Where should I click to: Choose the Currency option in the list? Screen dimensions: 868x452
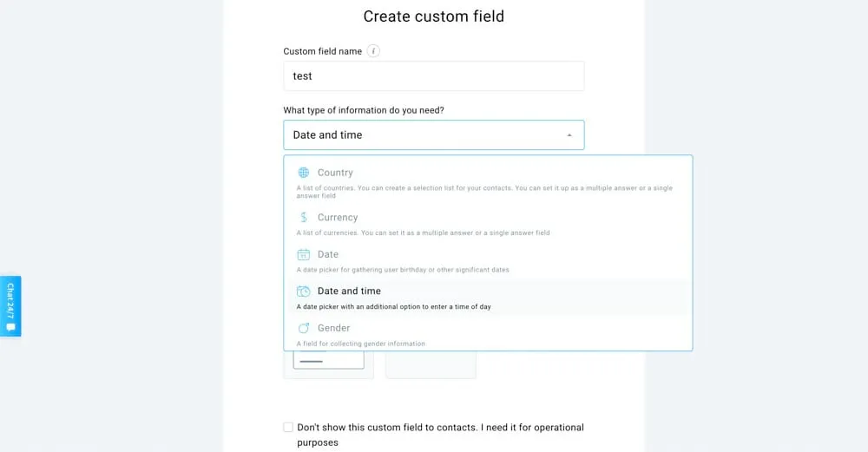(338, 218)
